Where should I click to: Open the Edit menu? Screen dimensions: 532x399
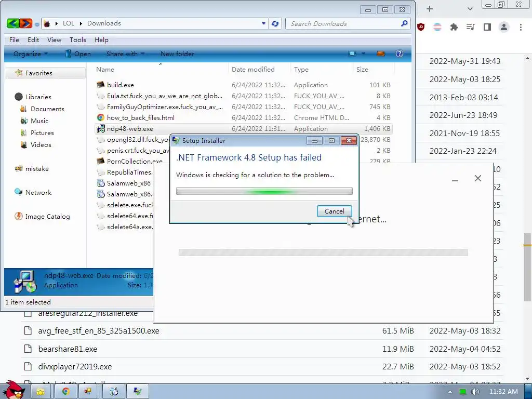pyautogui.click(x=33, y=39)
